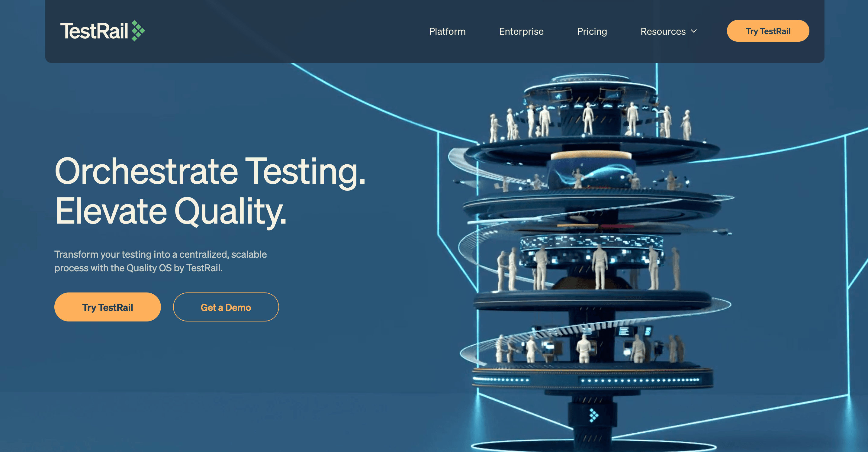
Task: Go to the Enterprise page
Action: point(521,31)
